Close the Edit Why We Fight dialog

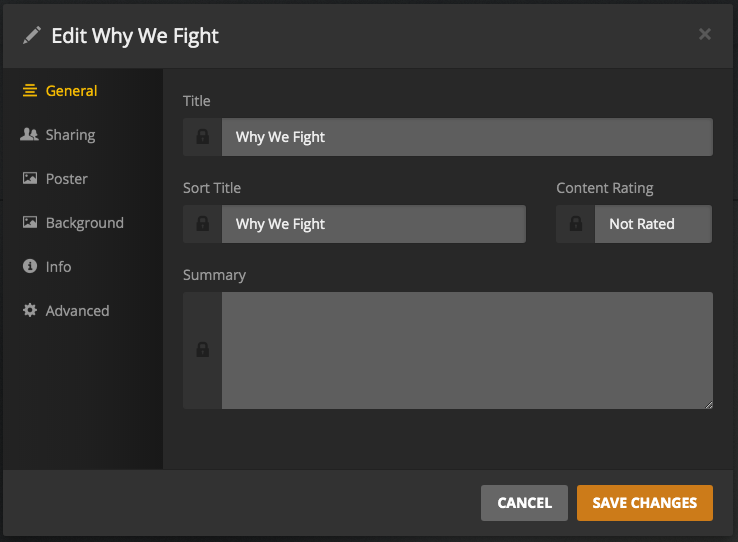click(x=705, y=34)
